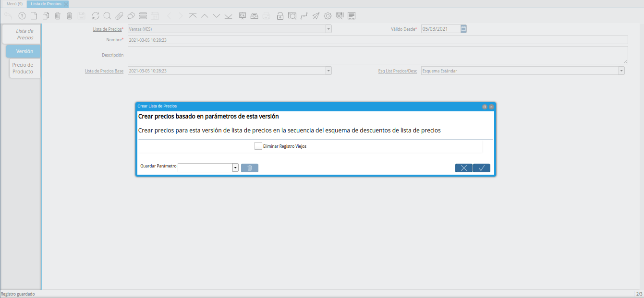Viewport: 644px width, 298px height.
Task: Open the Find record magnifier icon
Action: (107, 16)
